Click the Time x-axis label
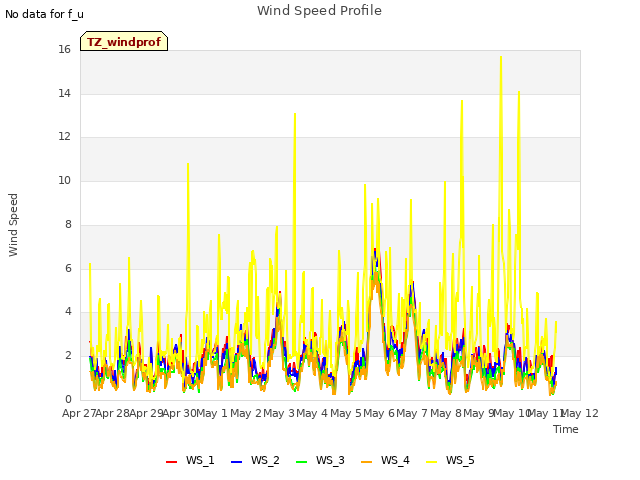Screen dimensions: 640x480 coord(566,429)
